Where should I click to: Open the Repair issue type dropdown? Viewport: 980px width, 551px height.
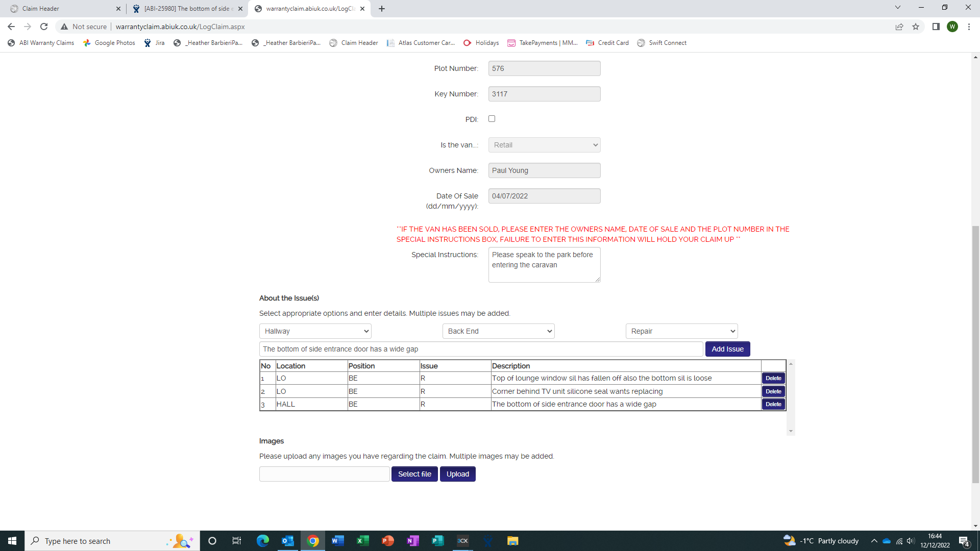(x=681, y=331)
